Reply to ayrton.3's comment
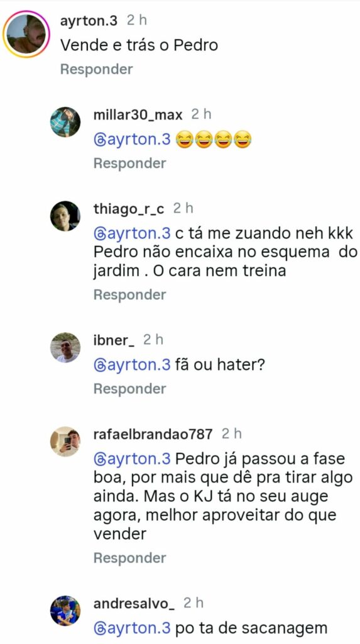The width and height of the screenshot is (360, 644). pyautogui.click(x=97, y=69)
